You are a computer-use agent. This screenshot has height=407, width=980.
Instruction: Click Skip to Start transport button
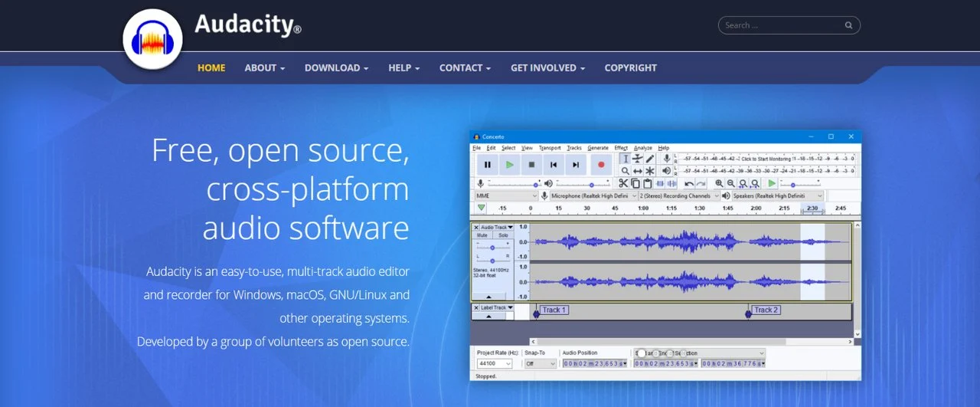click(x=554, y=165)
